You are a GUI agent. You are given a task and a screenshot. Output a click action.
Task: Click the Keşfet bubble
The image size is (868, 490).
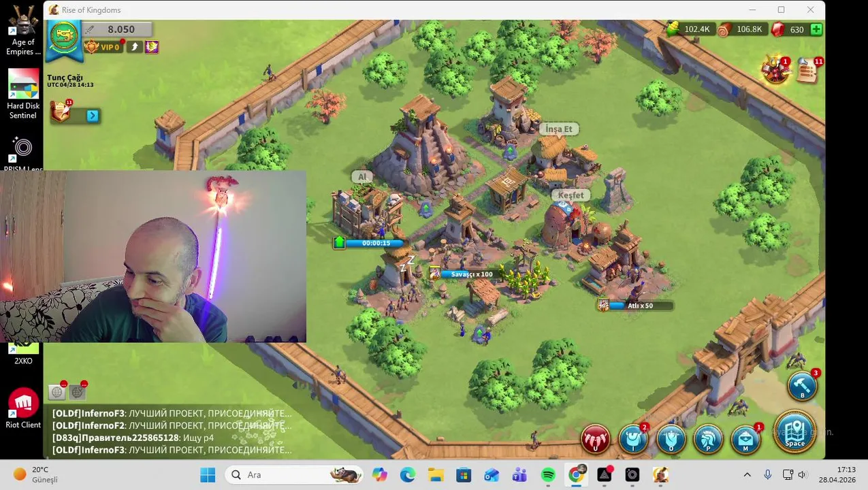pos(571,195)
